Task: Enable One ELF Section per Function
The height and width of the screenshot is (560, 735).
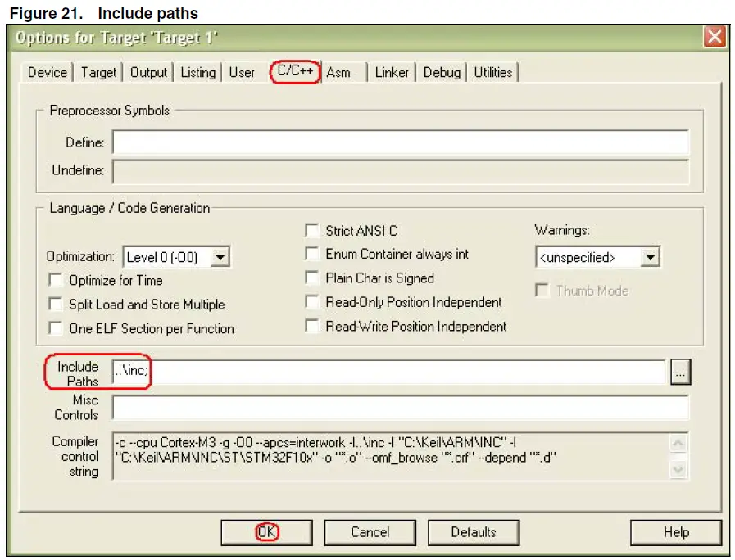Action: coord(55,329)
